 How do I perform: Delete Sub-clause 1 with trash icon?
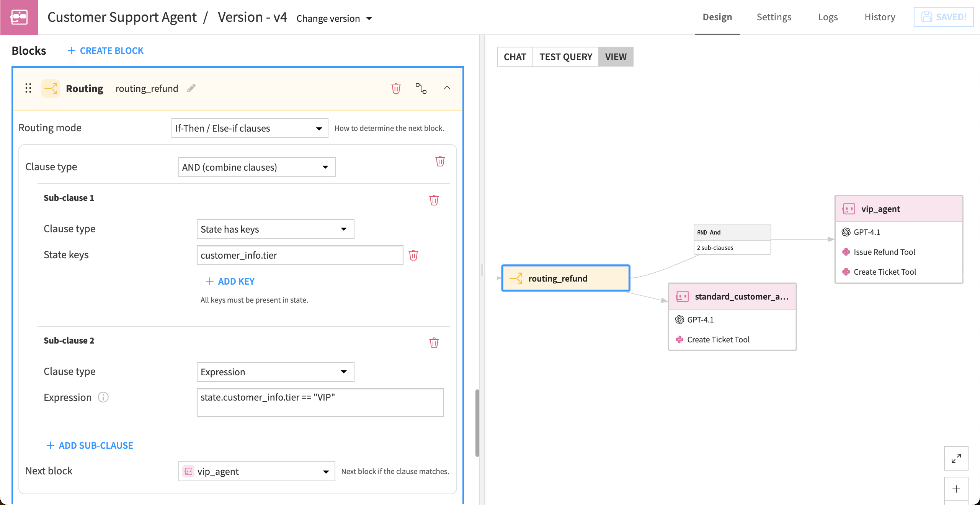click(434, 200)
